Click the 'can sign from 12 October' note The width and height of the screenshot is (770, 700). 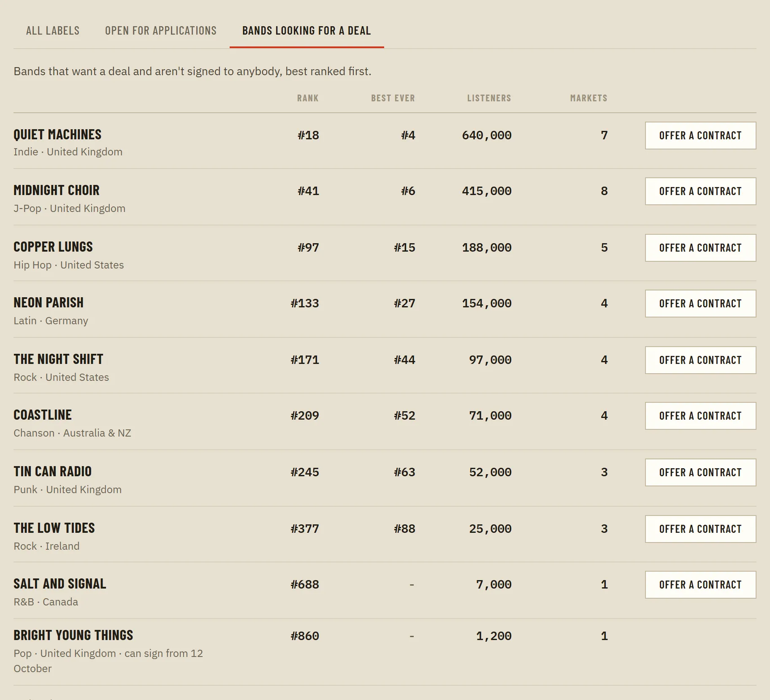tap(108, 661)
